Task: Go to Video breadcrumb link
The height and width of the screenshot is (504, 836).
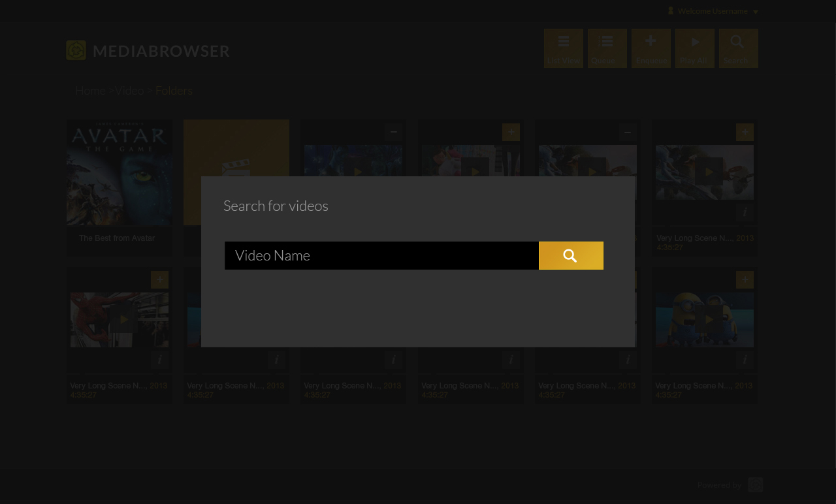Action: [129, 90]
